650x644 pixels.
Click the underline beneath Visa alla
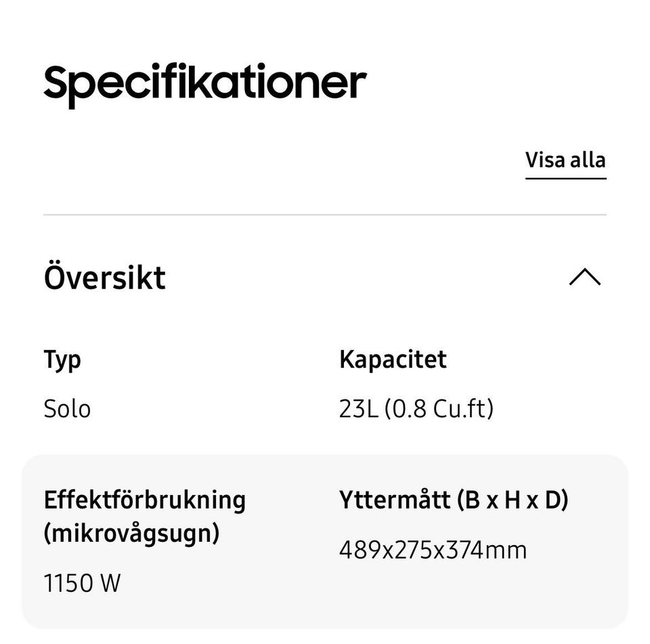[x=565, y=178]
